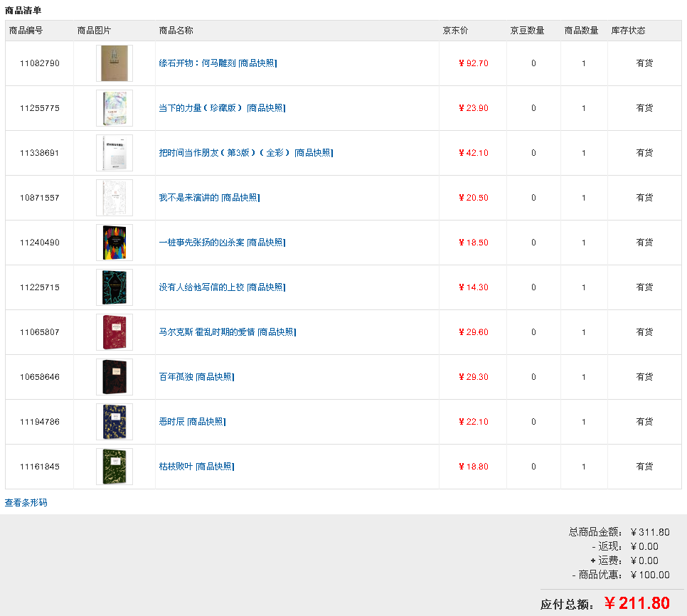This screenshot has width=687, height=616.
Task: Click the price ¥18.50
Action: [473, 243]
